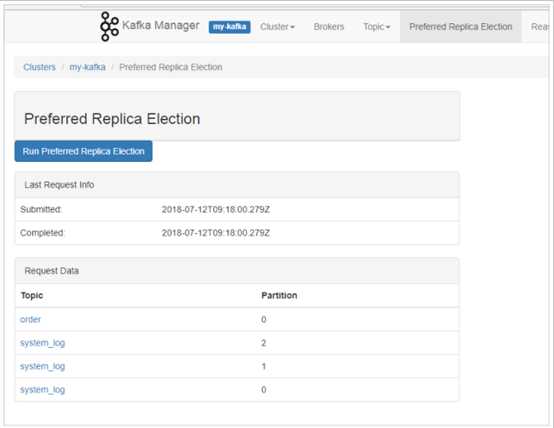The image size is (554, 428).
Task: Expand the Topic dropdown menu
Action: coord(377,27)
